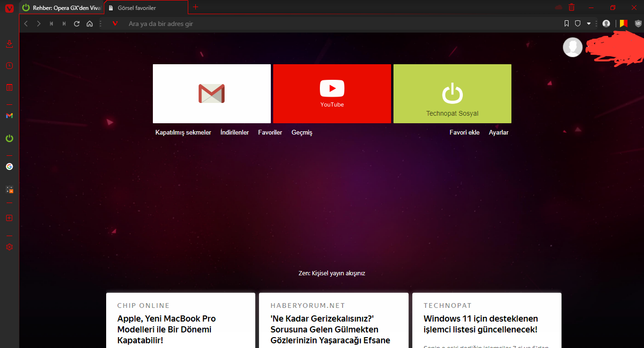Open the tracker blocker shield icon
Screen dimensions: 644x348
point(577,24)
